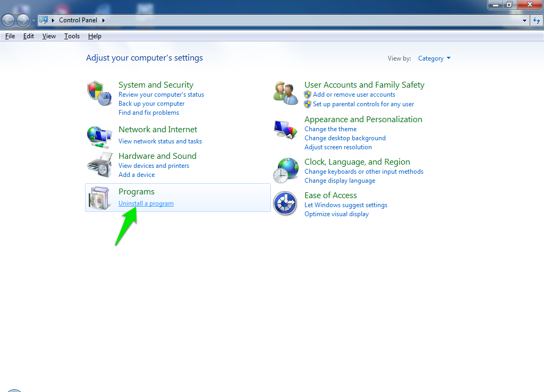Go forward with the Forward arrow button
The height and width of the screenshot is (392, 544).
23,21
